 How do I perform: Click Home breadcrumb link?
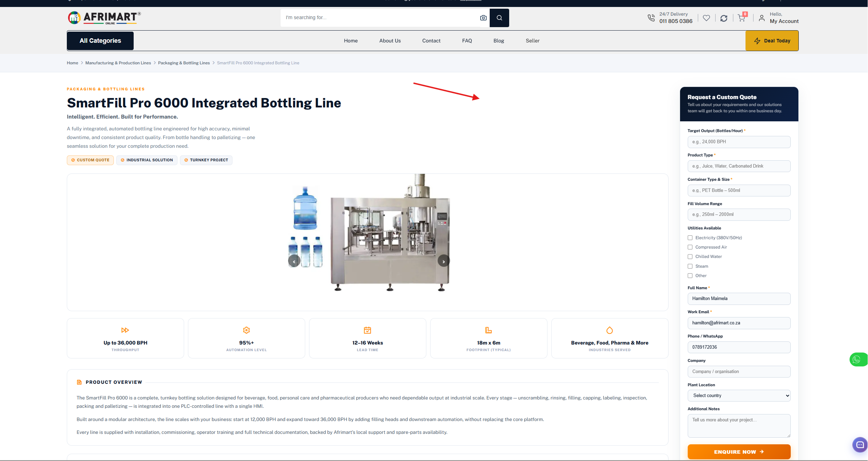pyautogui.click(x=72, y=63)
